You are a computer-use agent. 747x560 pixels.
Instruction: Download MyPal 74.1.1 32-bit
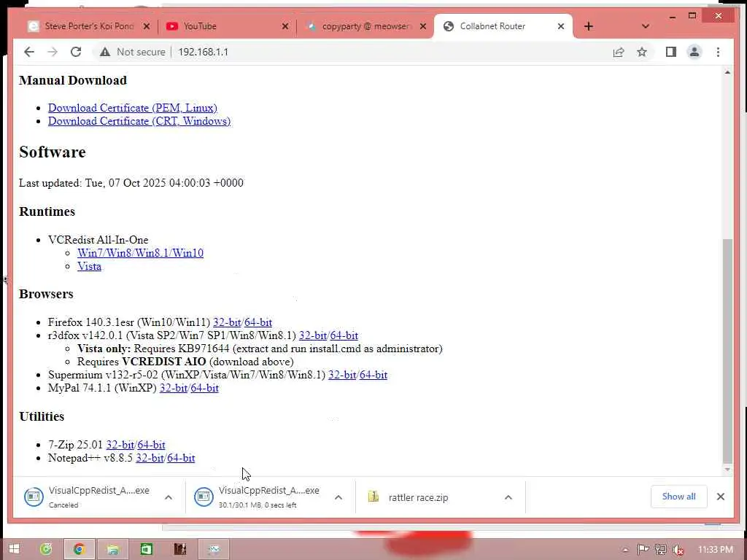174,388
